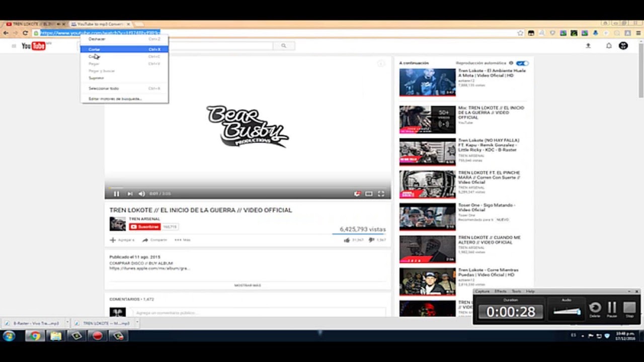
Task: Toggle the Reproducción automática switch
Action: click(523, 63)
